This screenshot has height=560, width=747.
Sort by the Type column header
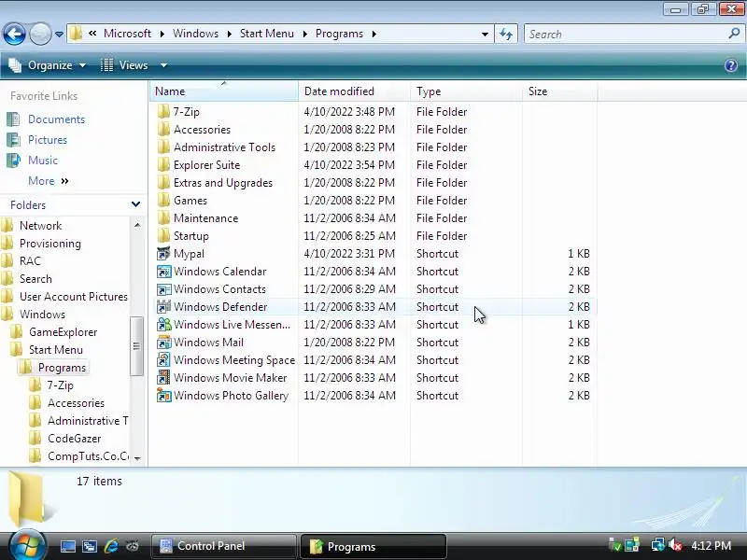click(466, 91)
